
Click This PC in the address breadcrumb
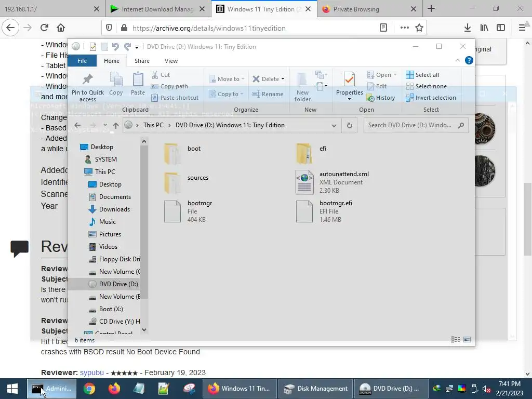(x=153, y=125)
